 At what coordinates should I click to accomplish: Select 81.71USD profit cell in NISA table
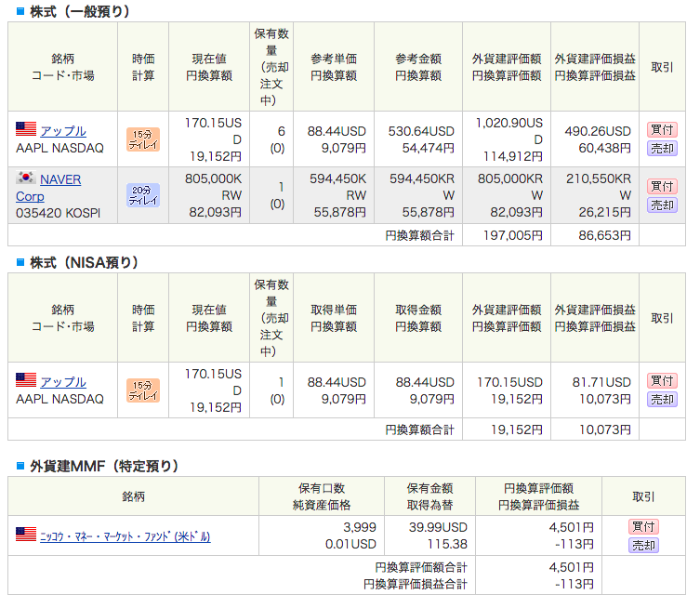pyautogui.click(x=601, y=382)
